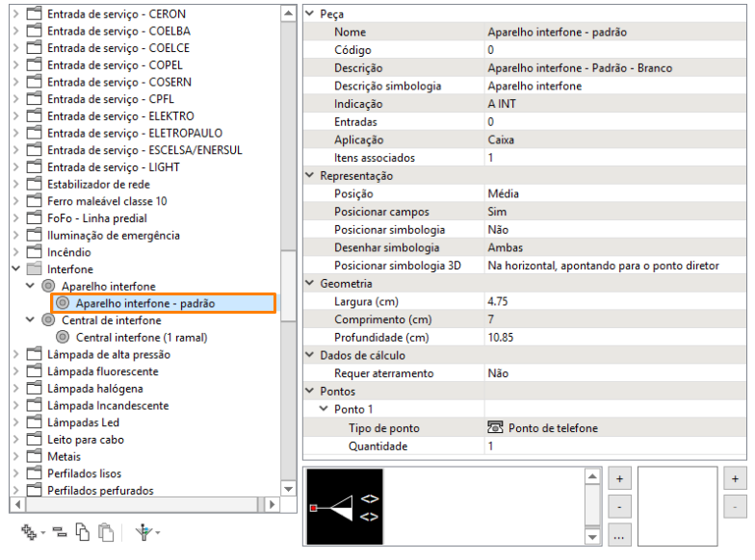Collapse the Central de interfone subtree
This screenshot has width=755, height=560.
(x=31, y=319)
